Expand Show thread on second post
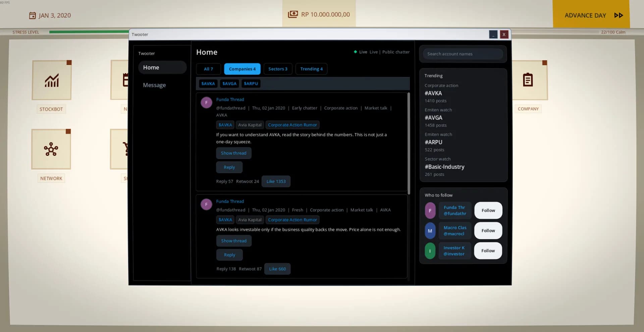644x332 pixels. 233,241
